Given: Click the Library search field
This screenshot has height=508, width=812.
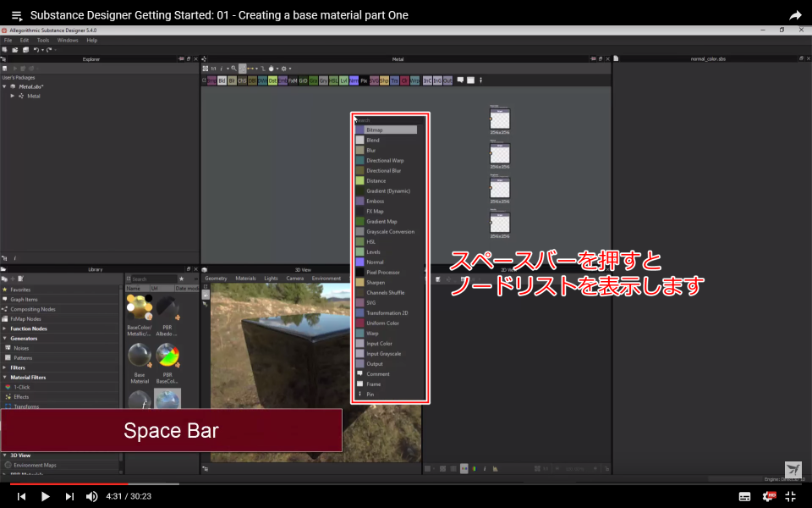Looking at the screenshot, I should point(154,279).
